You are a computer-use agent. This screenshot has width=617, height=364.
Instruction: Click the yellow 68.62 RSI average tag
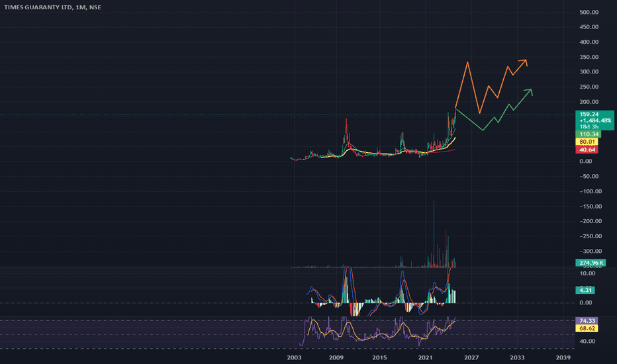tap(587, 328)
